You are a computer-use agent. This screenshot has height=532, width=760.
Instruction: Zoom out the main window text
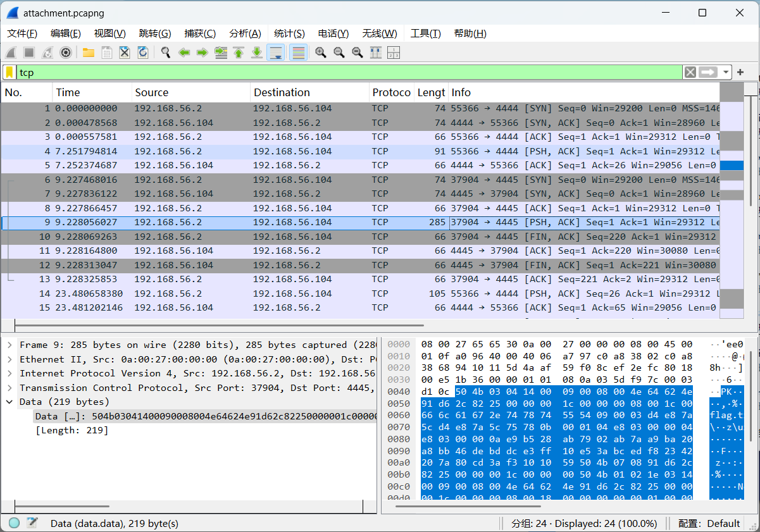[x=339, y=53]
